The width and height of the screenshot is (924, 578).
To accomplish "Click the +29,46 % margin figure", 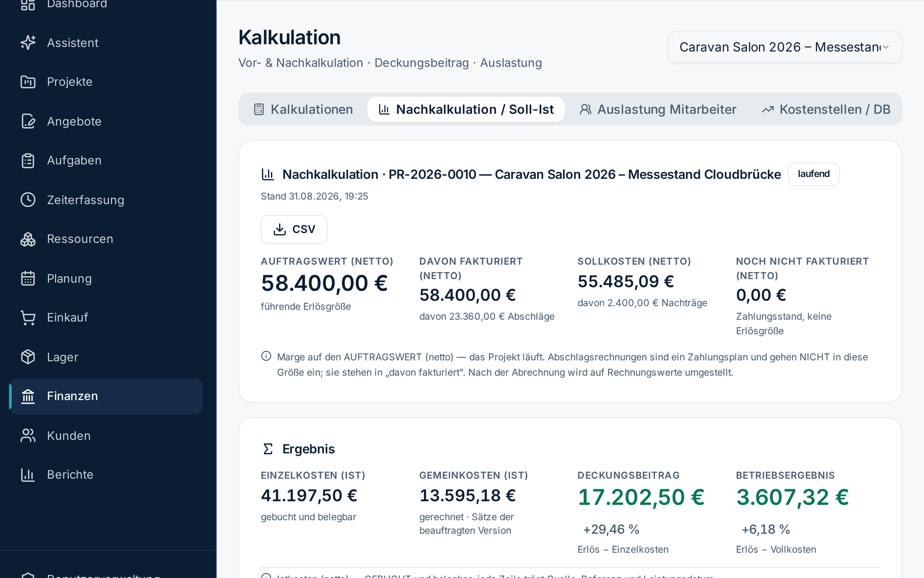I will (611, 529).
